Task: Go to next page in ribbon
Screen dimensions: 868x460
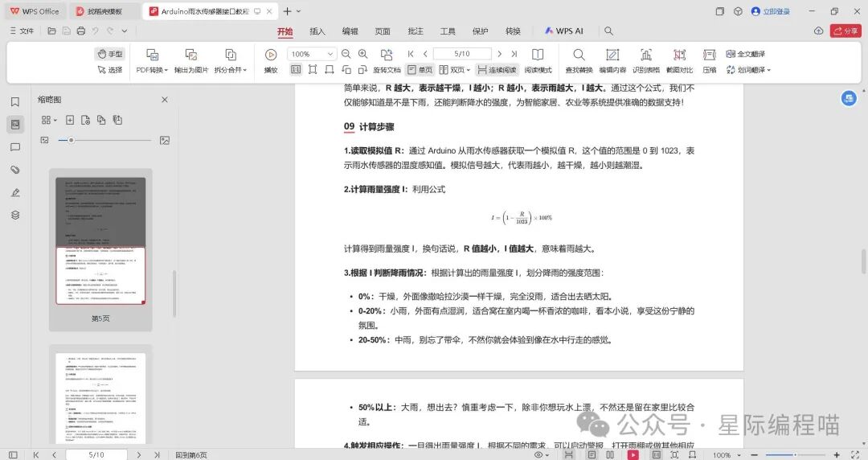Action: tap(499, 54)
